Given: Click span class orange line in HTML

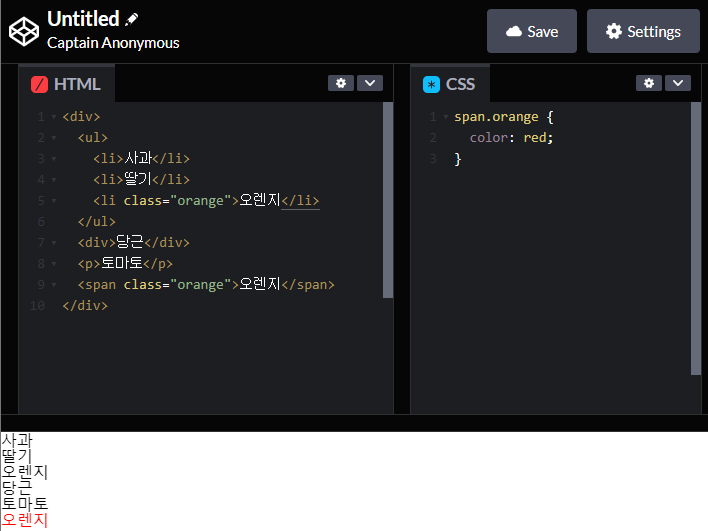Looking at the screenshot, I should (206, 284).
